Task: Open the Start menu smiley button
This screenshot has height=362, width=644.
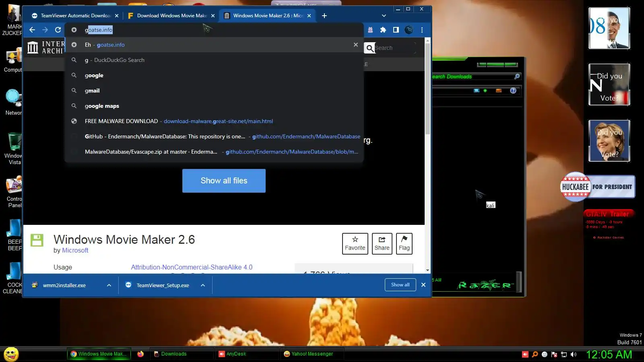Action: (x=11, y=354)
